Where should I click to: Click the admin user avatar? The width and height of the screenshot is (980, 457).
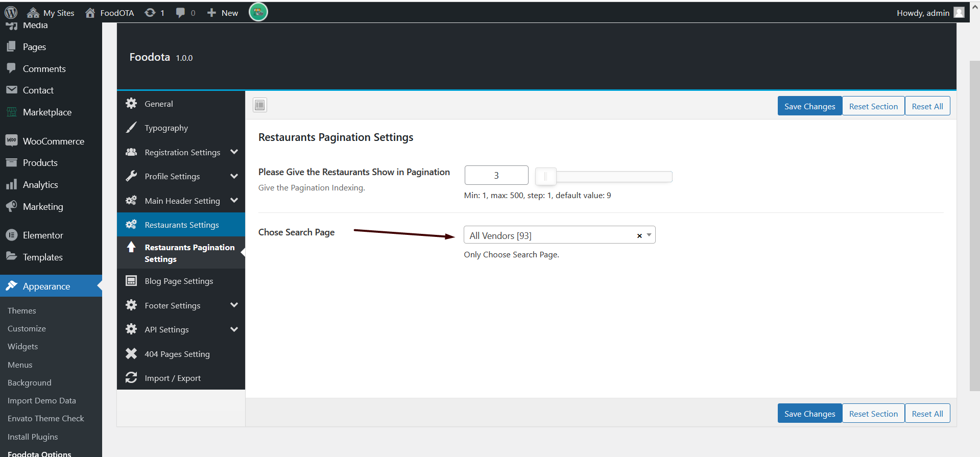coord(959,13)
